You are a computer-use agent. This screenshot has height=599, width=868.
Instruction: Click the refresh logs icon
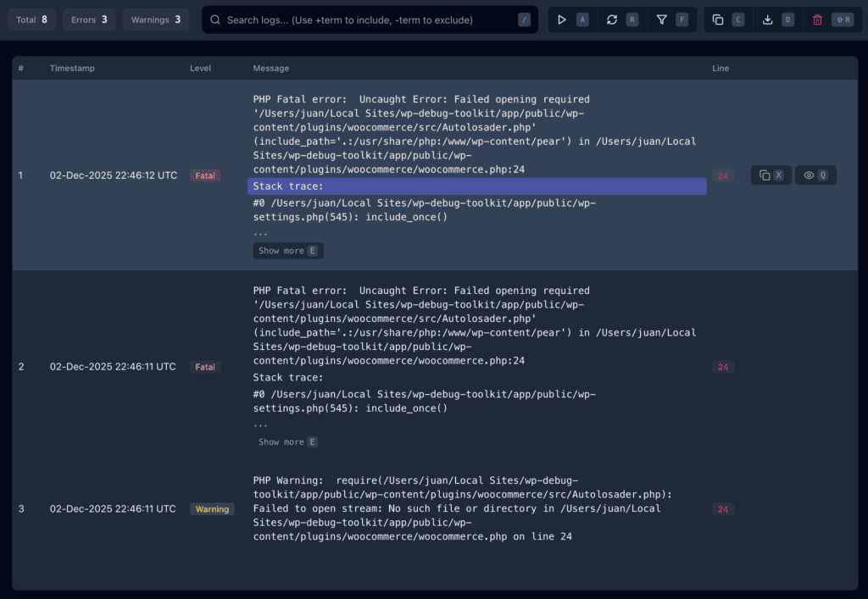pyautogui.click(x=612, y=19)
